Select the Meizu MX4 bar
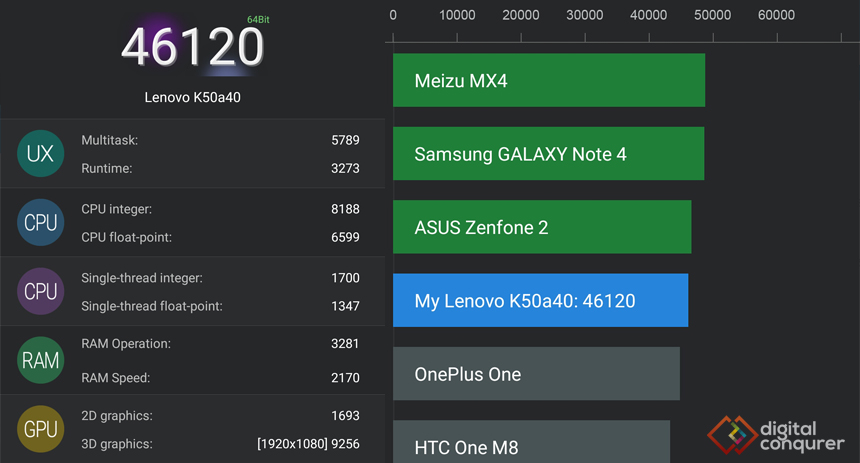 point(549,80)
